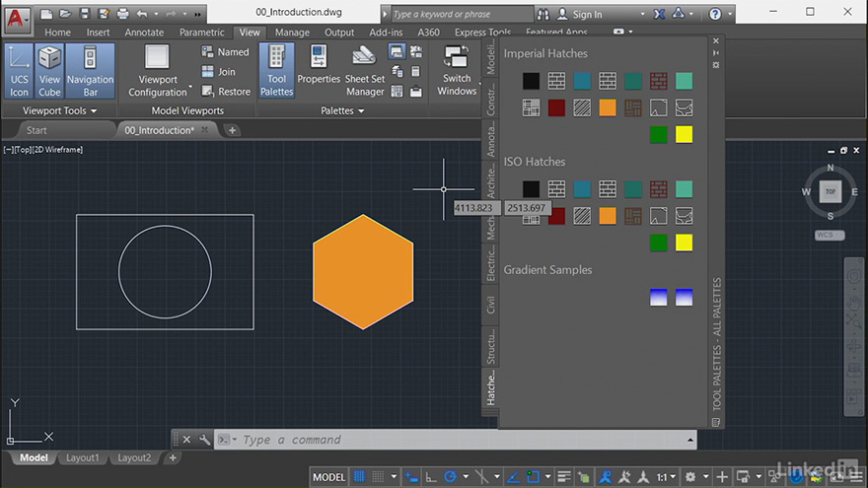
Task: Toggle the Navigation Bar display
Action: pos(90,71)
